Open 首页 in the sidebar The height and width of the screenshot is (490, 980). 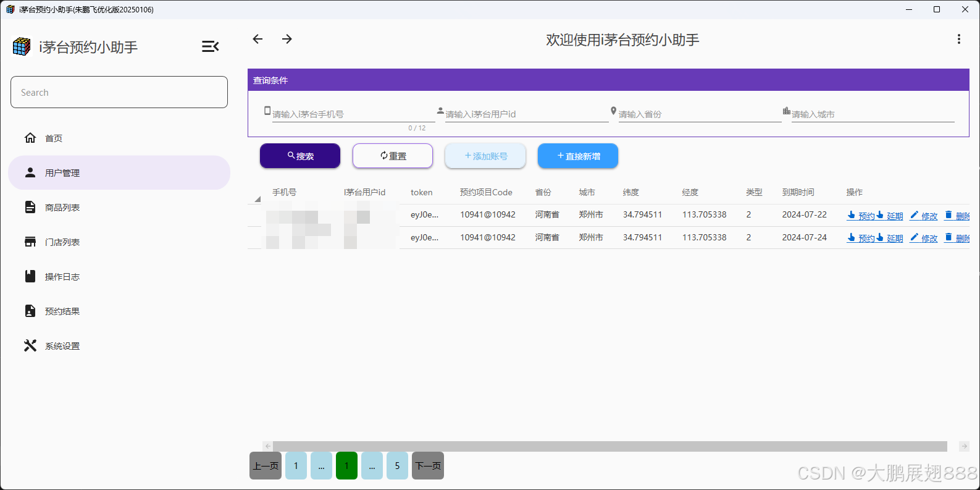click(x=119, y=138)
